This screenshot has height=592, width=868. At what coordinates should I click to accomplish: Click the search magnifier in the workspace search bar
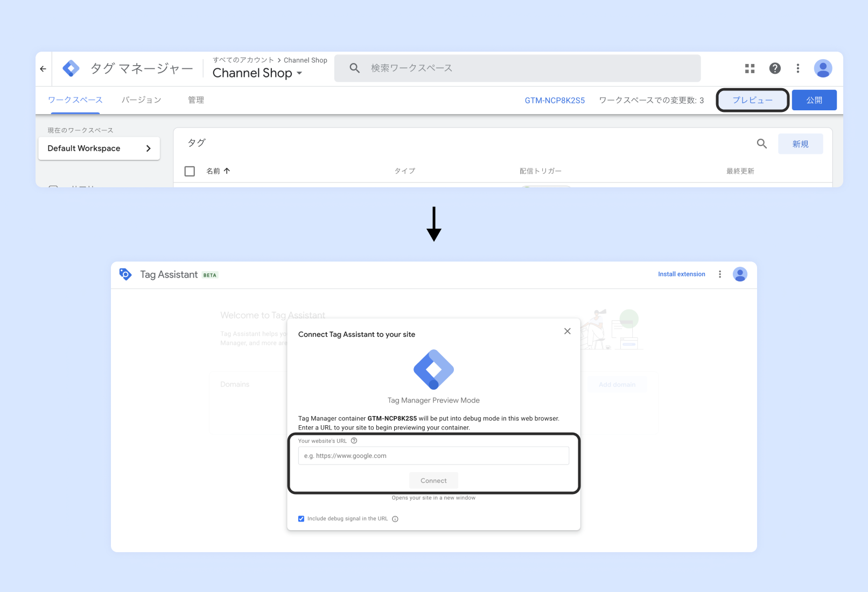pyautogui.click(x=354, y=68)
